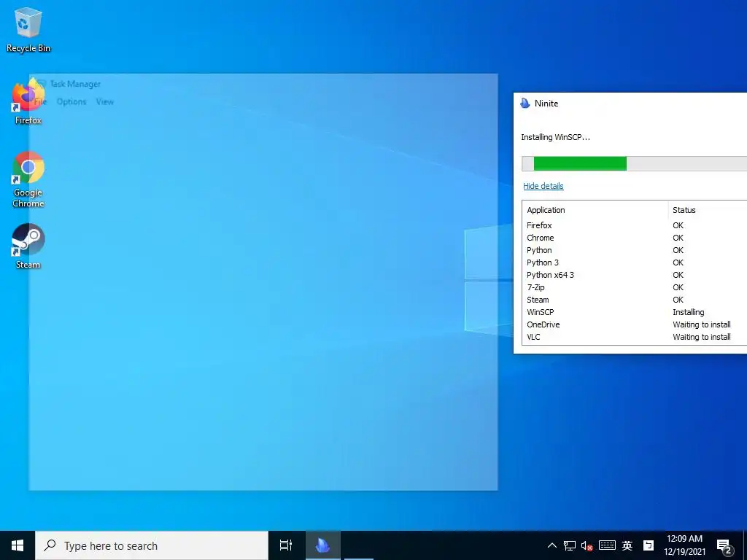Click the Ninite logo in title bar
The height and width of the screenshot is (560, 747).
pyautogui.click(x=525, y=104)
